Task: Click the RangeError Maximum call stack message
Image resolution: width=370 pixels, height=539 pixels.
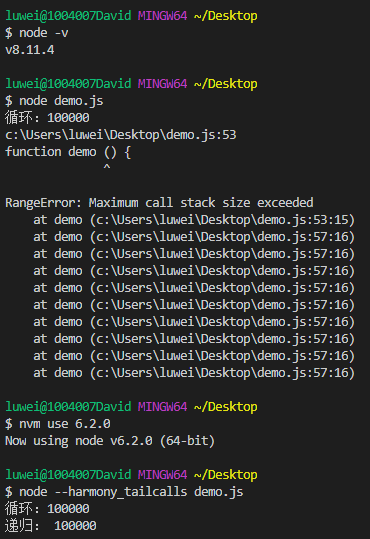Action: pos(159,203)
